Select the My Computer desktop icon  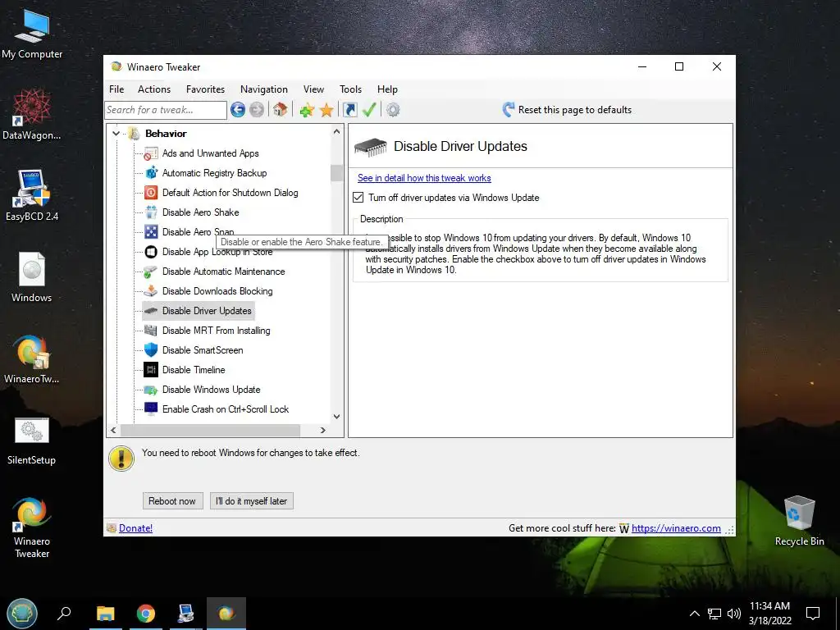[x=32, y=34]
